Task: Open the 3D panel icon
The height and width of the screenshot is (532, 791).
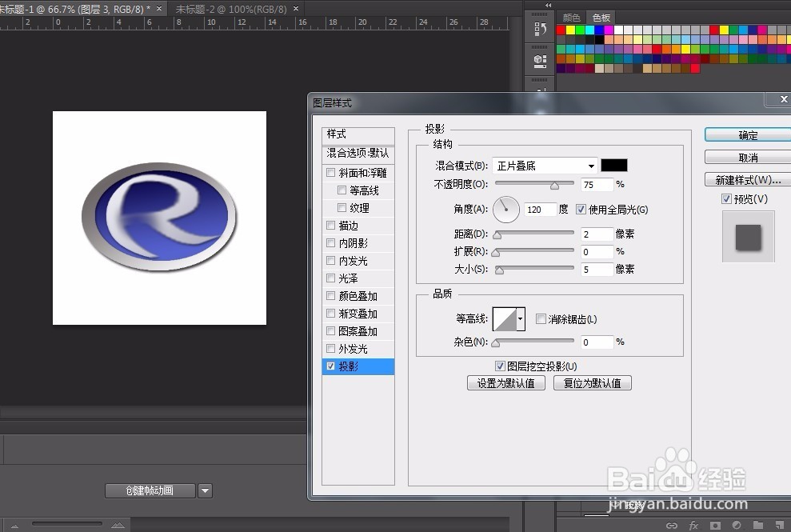Action: [x=540, y=61]
